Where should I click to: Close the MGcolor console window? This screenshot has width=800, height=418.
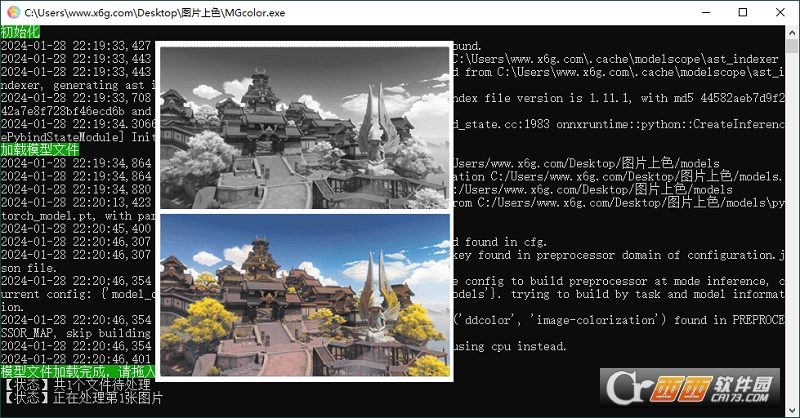(780, 13)
